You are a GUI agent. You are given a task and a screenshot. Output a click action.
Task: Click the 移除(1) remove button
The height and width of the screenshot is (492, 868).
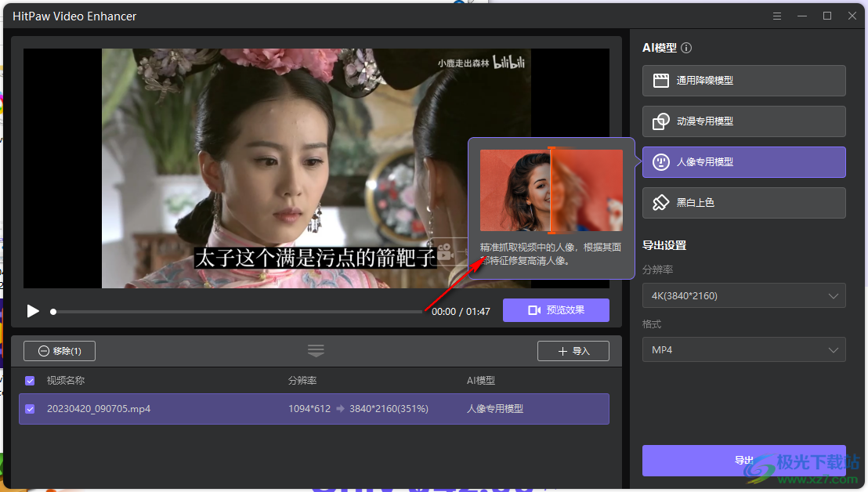coord(60,351)
